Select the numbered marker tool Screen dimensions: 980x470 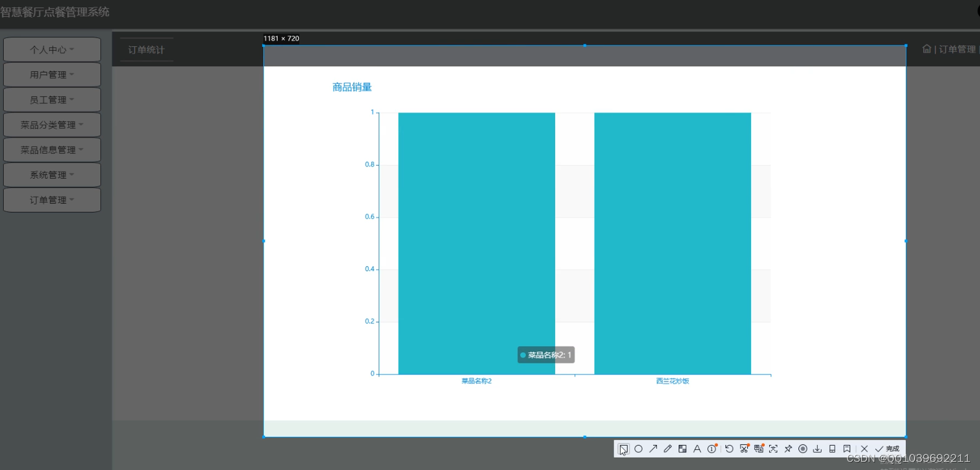pyautogui.click(x=712, y=449)
